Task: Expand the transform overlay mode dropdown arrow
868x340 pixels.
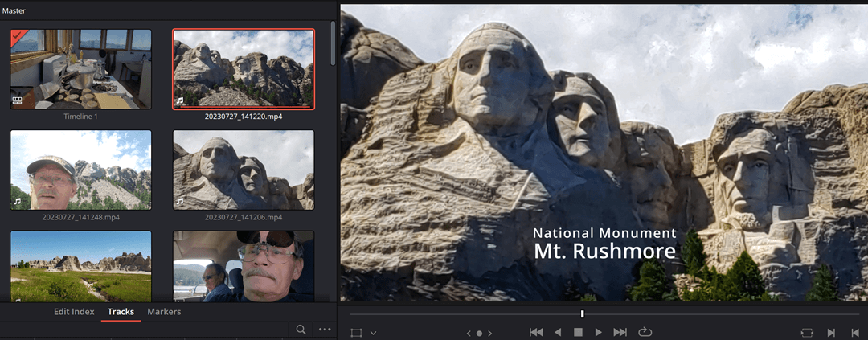Action: 373,333
